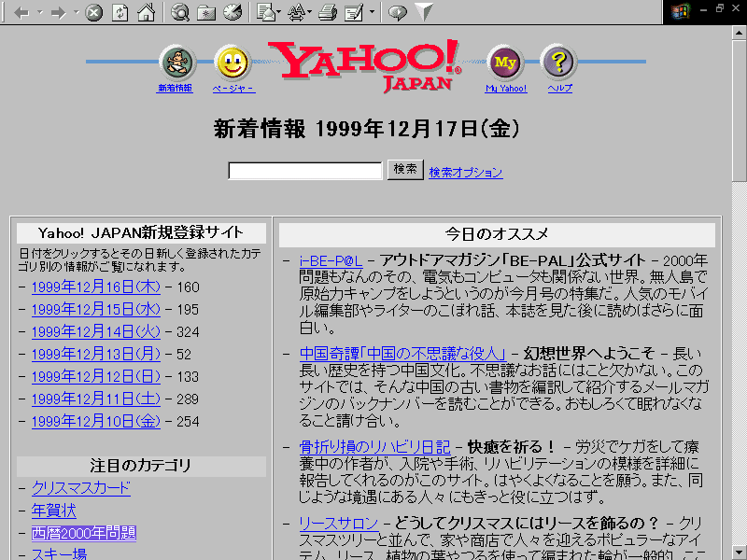Viewport: 747px width, 560px height.
Task: Open the text Size dropdown arrow
Action: tap(310, 12)
